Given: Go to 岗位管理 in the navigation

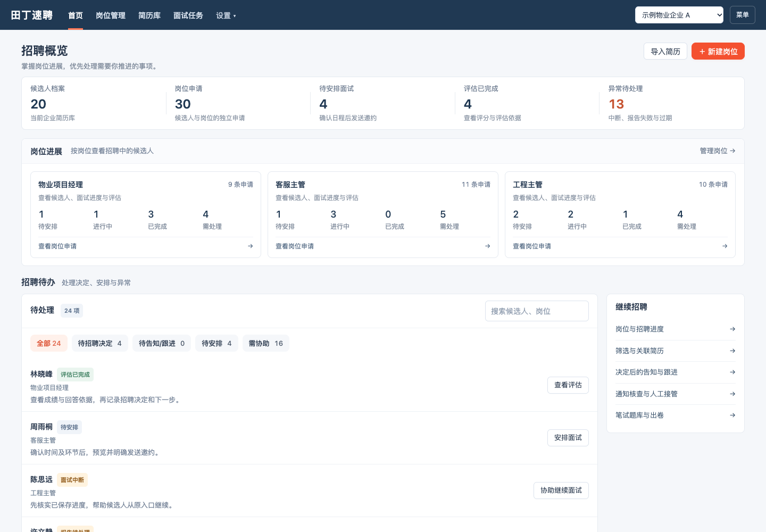Looking at the screenshot, I should [x=111, y=15].
